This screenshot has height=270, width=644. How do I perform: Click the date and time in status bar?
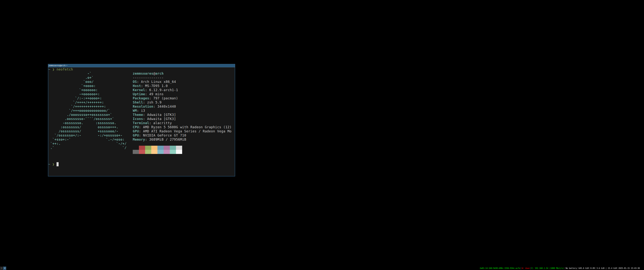click(629, 268)
